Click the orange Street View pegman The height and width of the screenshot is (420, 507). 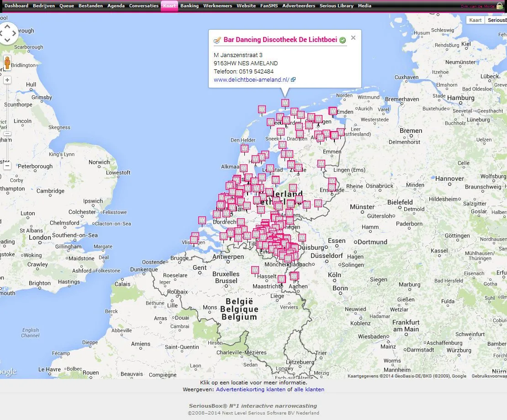click(x=7, y=63)
